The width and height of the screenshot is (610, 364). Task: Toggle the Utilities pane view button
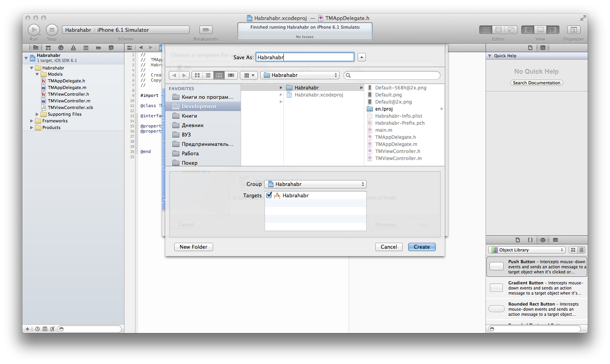[553, 30]
